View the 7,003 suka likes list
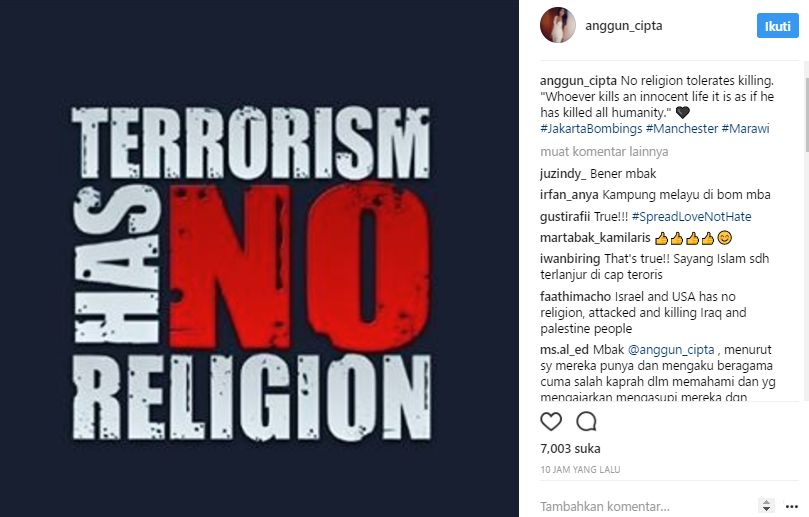 pyautogui.click(x=570, y=448)
